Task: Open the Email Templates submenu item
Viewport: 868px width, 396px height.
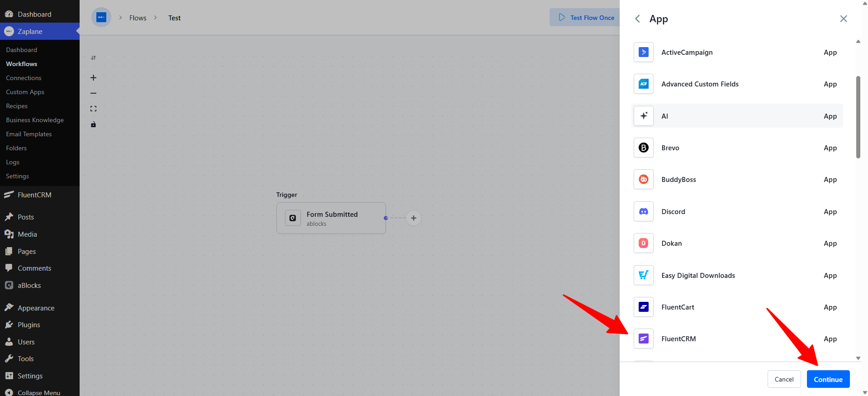Action: [x=29, y=134]
